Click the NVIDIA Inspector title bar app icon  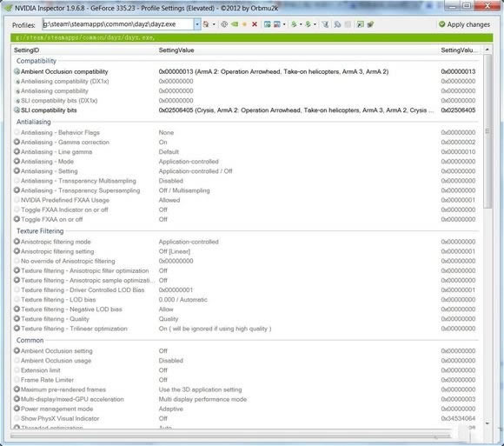point(8,8)
